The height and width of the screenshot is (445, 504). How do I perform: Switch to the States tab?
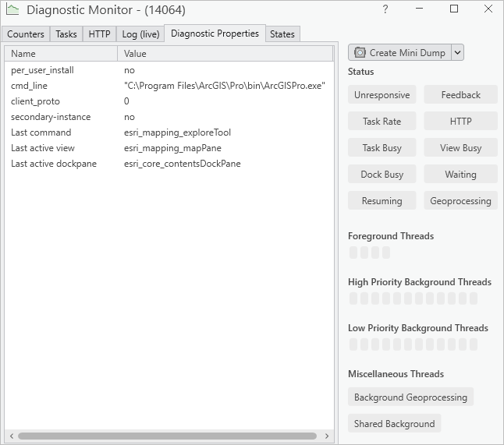click(x=282, y=34)
